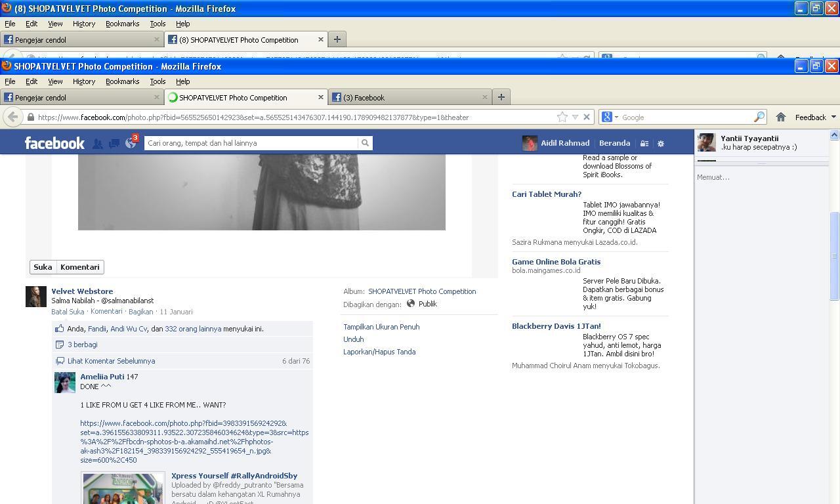840x504 pixels.
Task: Click the Komentari button under the photo
Action: click(x=80, y=267)
